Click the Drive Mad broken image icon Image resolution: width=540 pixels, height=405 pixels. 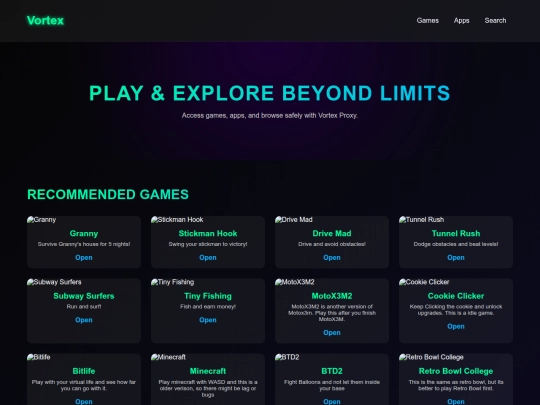278,220
